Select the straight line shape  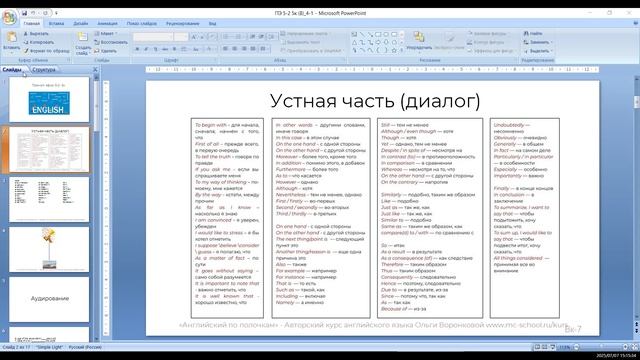pos(362,34)
